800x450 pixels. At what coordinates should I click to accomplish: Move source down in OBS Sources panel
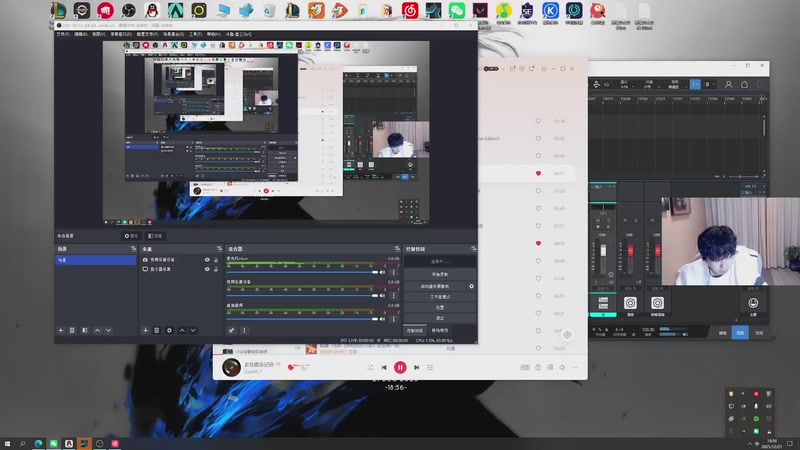coord(193,331)
